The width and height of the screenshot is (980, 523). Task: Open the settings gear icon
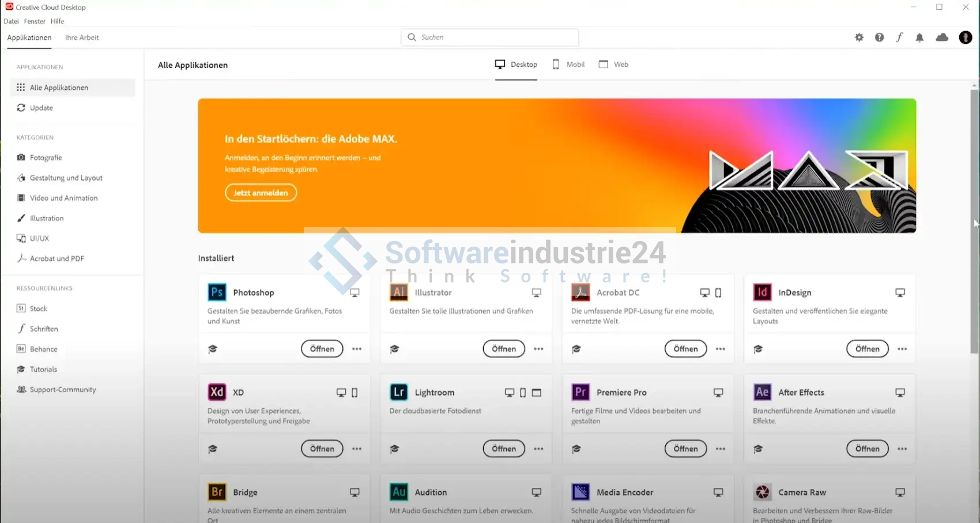pyautogui.click(x=859, y=37)
